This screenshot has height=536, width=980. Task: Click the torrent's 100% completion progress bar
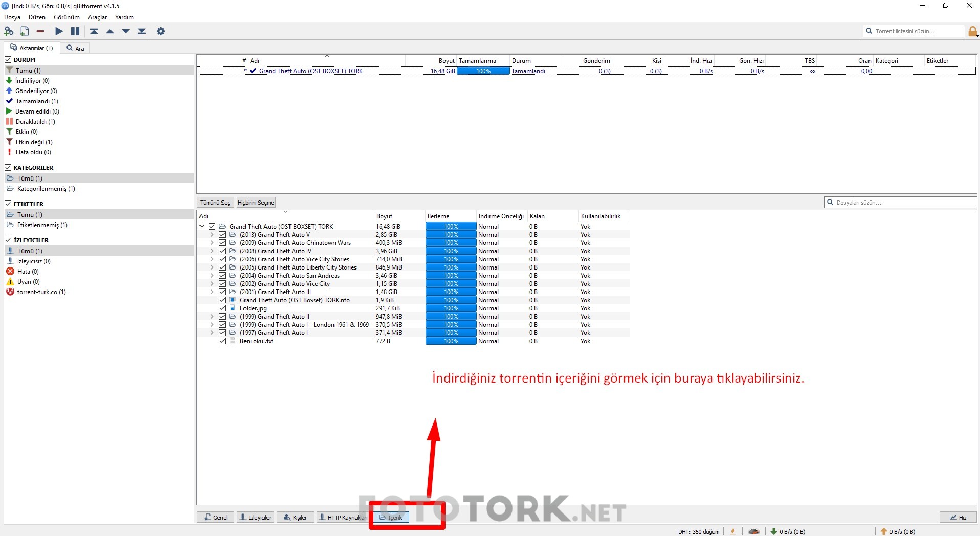(483, 71)
